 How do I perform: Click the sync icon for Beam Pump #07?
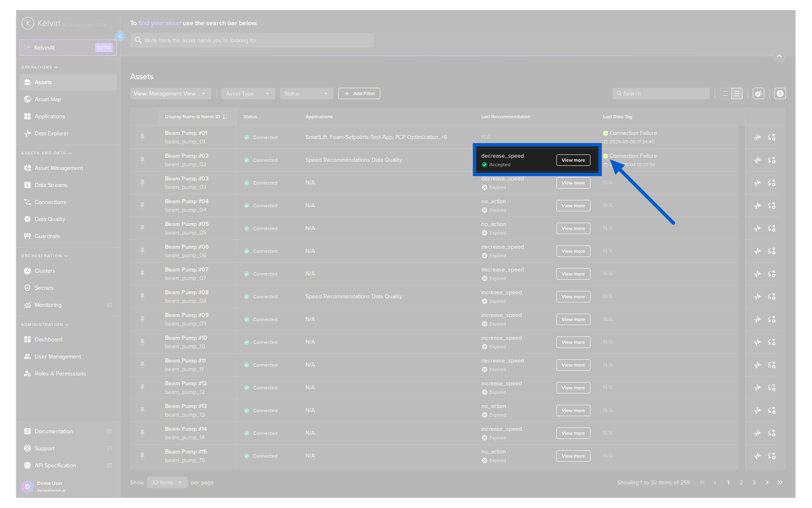(771, 274)
